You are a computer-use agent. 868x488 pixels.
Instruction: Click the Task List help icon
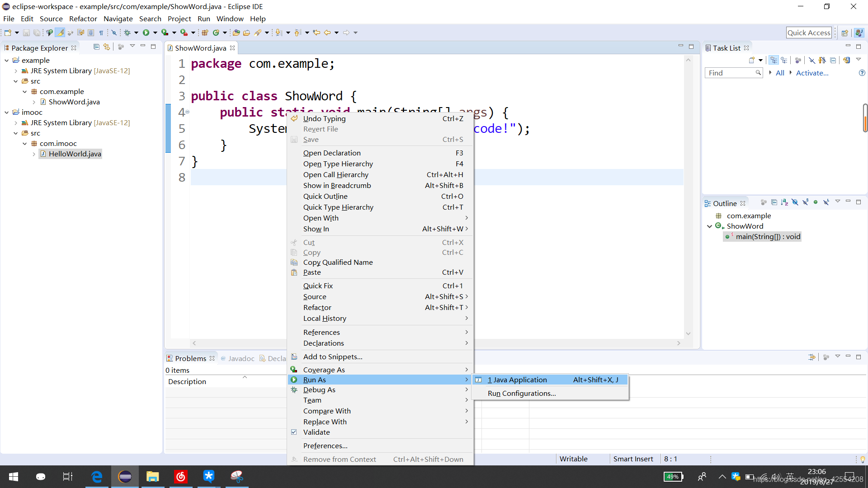[862, 73]
